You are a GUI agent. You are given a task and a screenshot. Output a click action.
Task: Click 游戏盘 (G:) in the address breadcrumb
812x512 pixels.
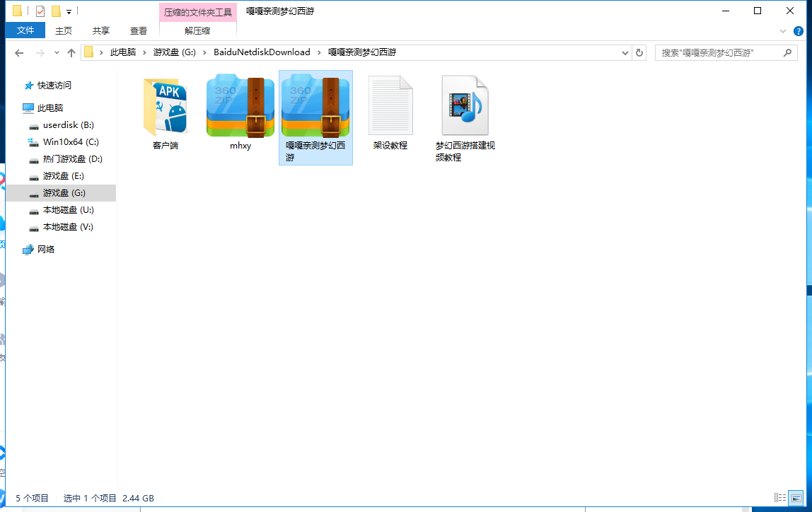(x=175, y=52)
